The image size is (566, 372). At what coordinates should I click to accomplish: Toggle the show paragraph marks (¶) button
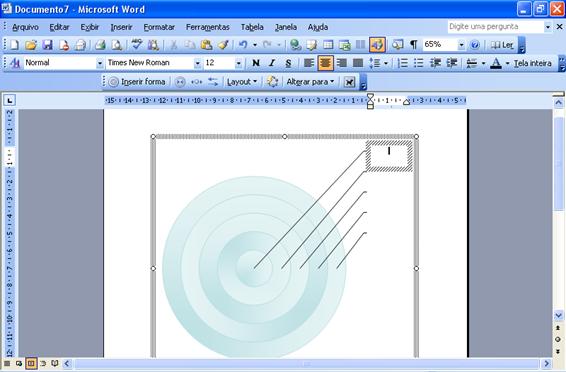point(414,45)
